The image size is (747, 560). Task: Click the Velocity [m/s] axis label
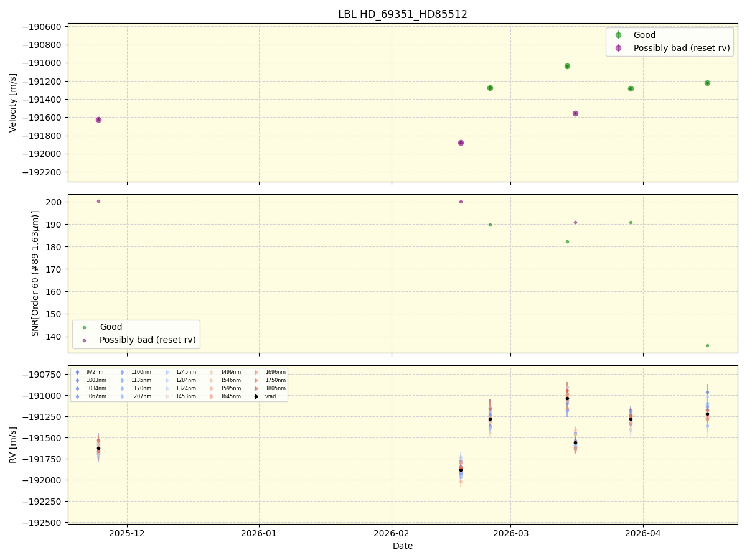13,103
